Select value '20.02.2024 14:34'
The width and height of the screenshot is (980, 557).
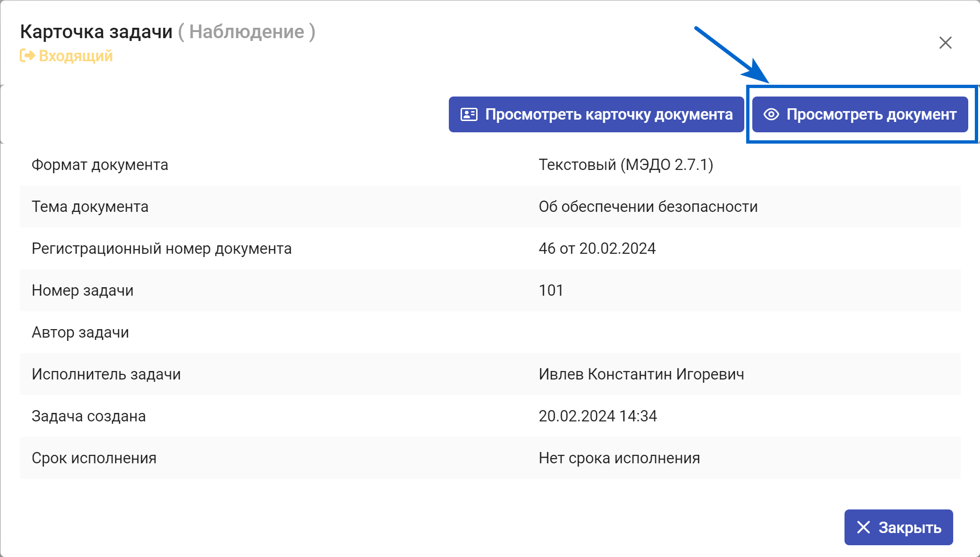pyautogui.click(x=598, y=416)
